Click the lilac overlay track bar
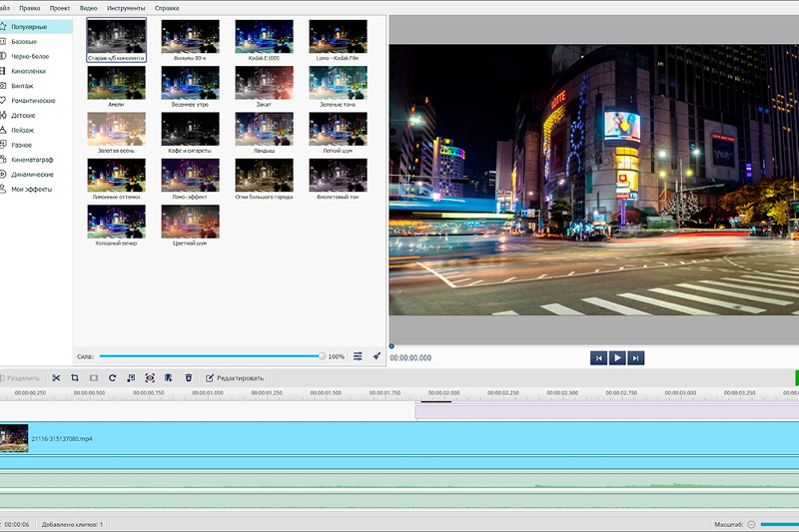This screenshot has width=799, height=532. pos(607,412)
